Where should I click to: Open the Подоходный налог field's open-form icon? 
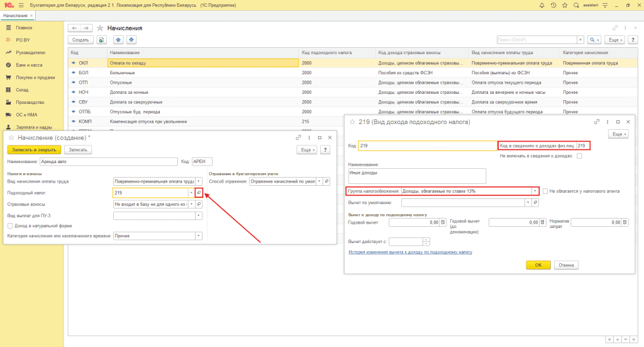pyautogui.click(x=199, y=193)
